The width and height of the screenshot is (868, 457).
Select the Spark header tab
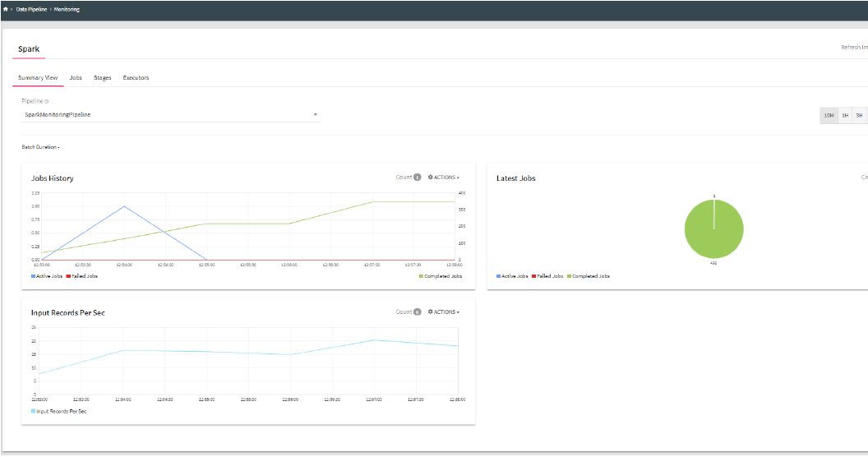tap(29, 49)
